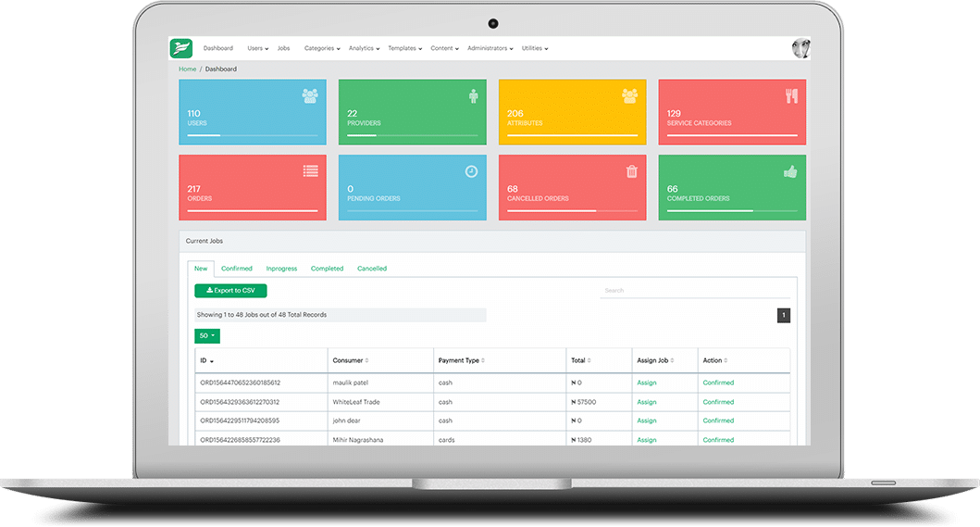Sort table by ID column

point(261,360)
